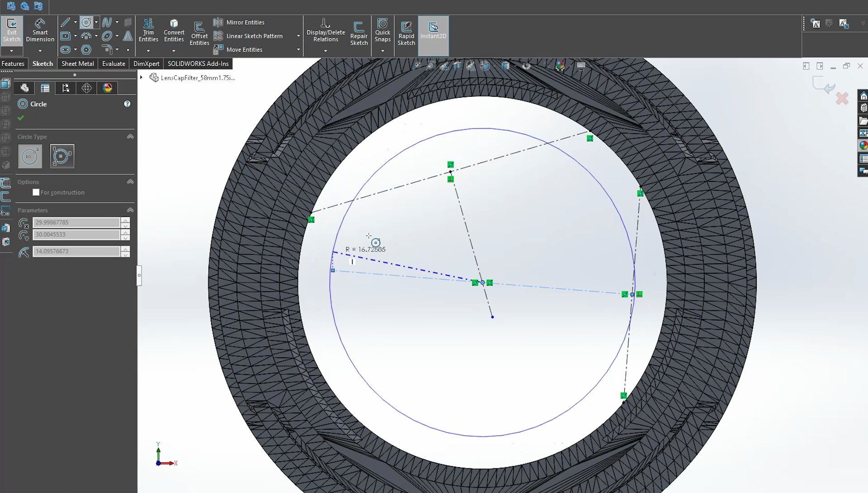
Task: Choose center-radius circle type
Action: coord(30,156)
